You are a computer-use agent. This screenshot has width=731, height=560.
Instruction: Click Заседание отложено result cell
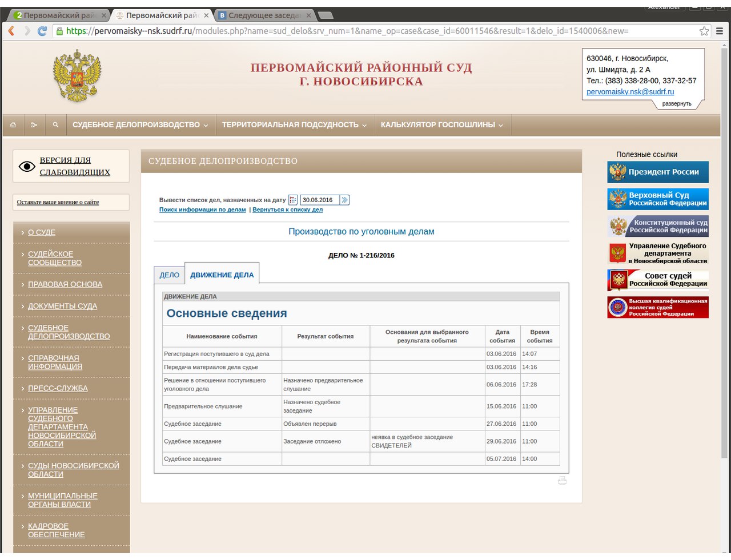[326, 441]
